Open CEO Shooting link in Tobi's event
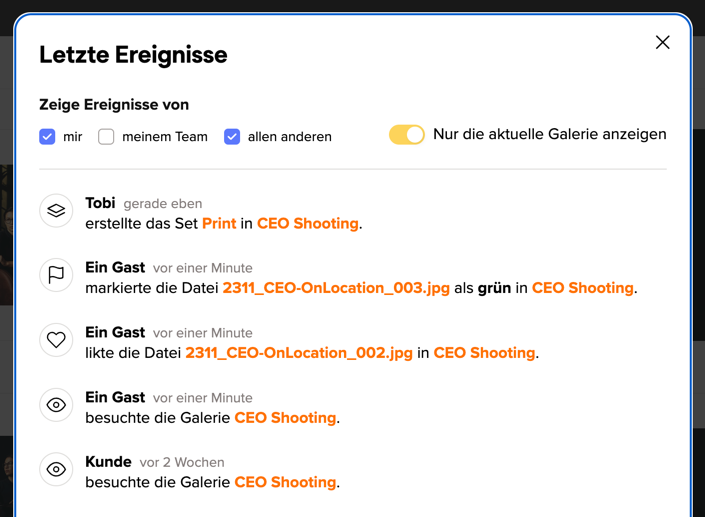The image size is (705, 517). click(x=308, y=223)
